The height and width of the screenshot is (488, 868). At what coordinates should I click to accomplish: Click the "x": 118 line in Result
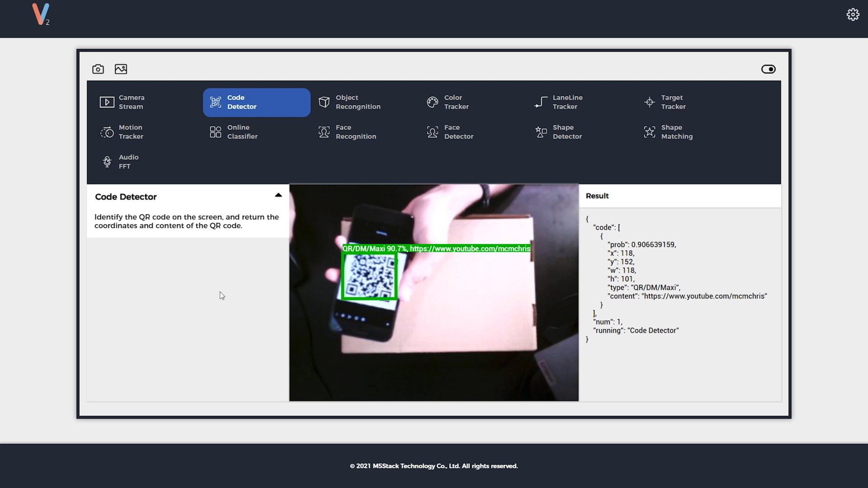pos(621,253)
